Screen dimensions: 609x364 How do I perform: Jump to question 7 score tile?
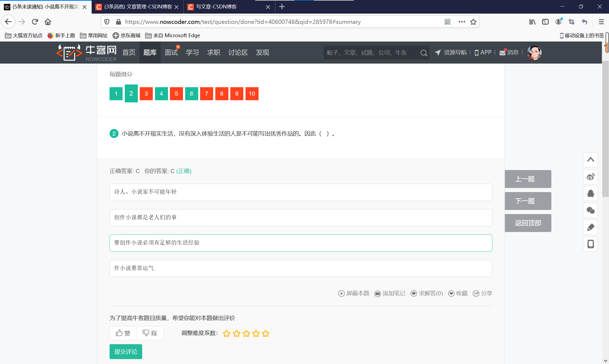coord(207,94)
